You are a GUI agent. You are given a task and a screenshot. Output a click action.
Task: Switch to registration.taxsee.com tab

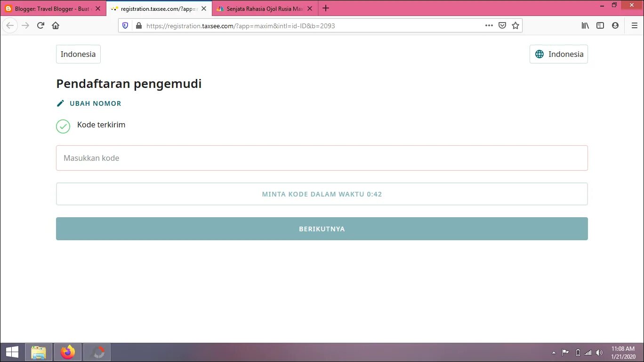tap(159, 8)
